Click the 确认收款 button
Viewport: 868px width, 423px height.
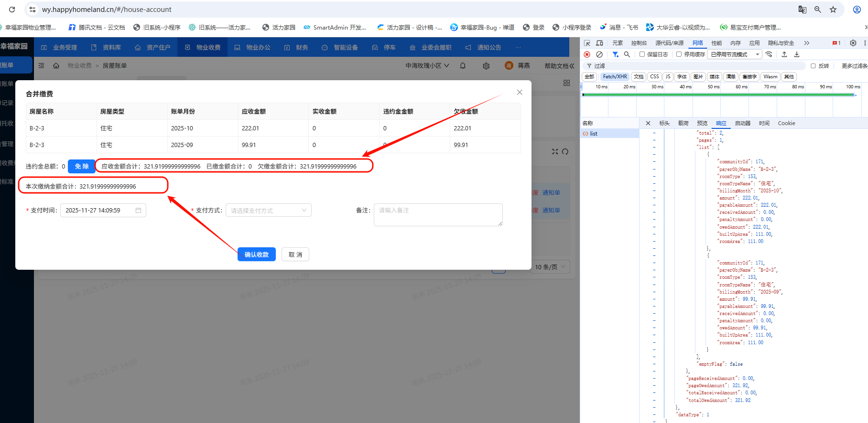pos(256,254)
